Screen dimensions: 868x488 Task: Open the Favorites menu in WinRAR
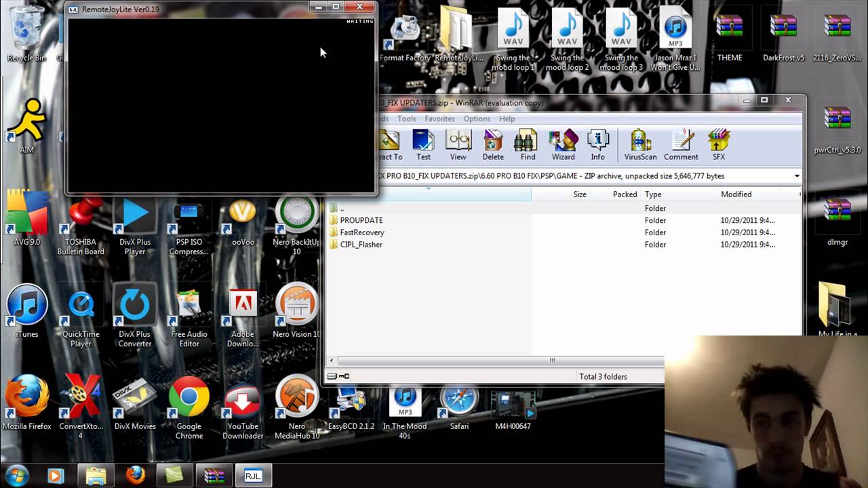[439, 119]
